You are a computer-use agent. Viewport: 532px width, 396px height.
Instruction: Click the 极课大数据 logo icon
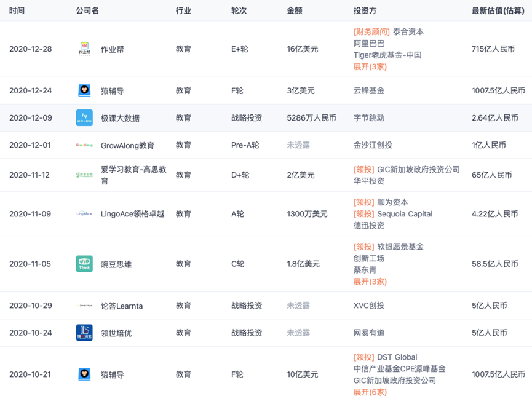tap(84, 116)
